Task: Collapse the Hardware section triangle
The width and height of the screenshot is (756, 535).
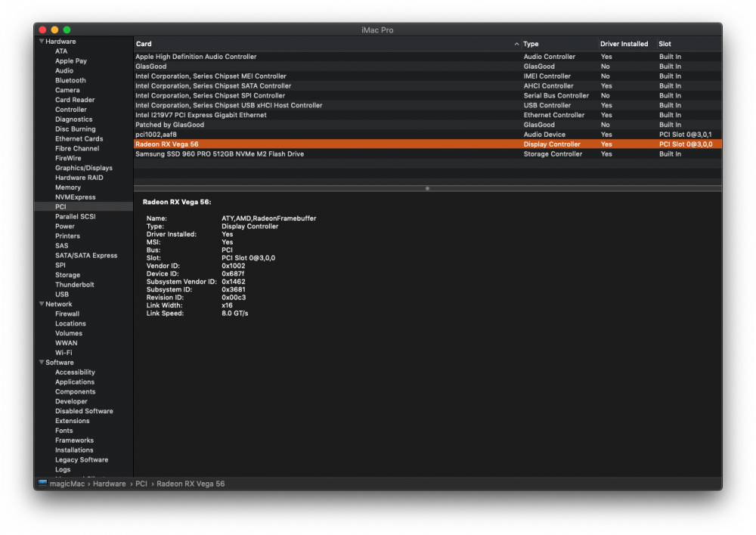Action: tap(42, 42)
